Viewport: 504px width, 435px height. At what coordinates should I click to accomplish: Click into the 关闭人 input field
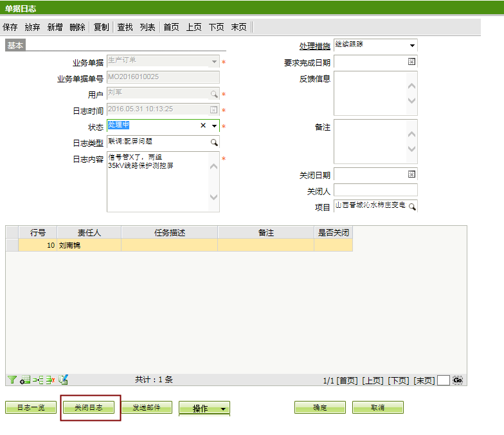pos(375,190)
